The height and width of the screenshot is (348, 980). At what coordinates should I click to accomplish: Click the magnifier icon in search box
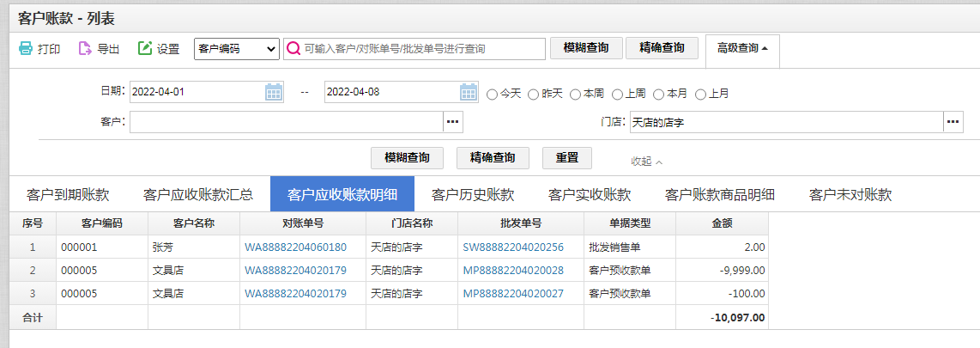293,49
